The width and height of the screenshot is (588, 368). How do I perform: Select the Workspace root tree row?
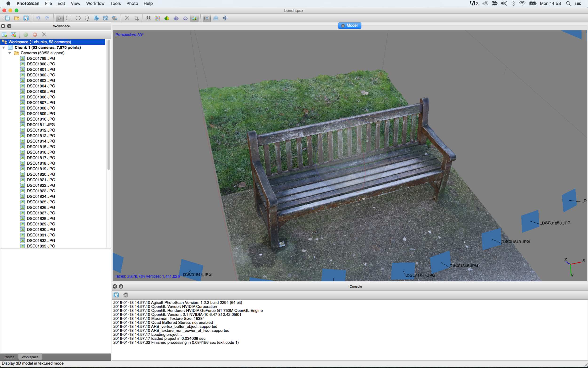[53, 42]
